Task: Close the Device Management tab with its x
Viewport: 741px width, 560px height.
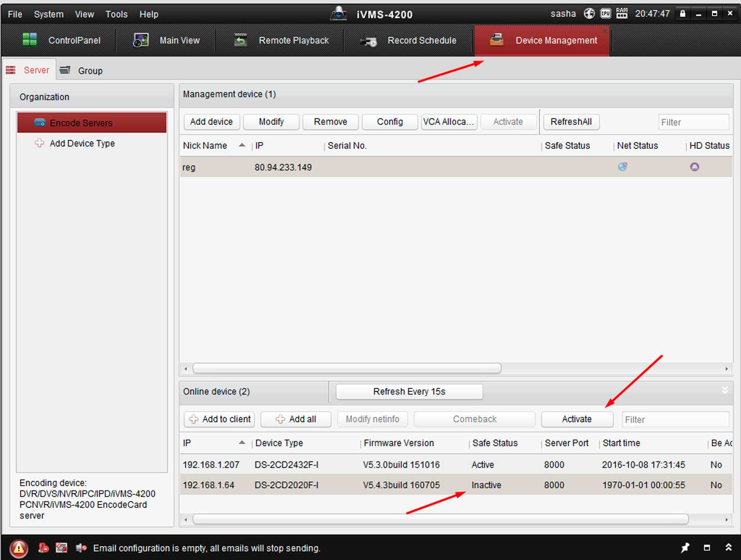Action: click(605, 31)
